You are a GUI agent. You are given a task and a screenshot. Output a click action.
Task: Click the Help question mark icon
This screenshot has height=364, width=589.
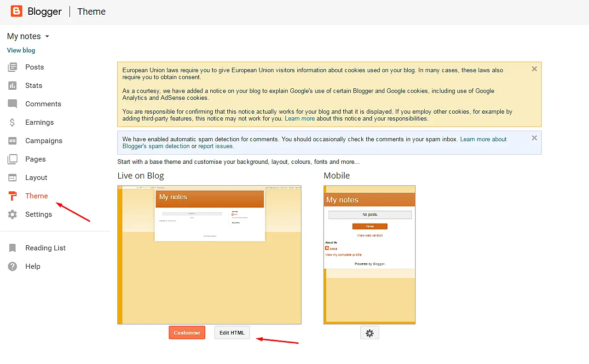coord(12,266)
